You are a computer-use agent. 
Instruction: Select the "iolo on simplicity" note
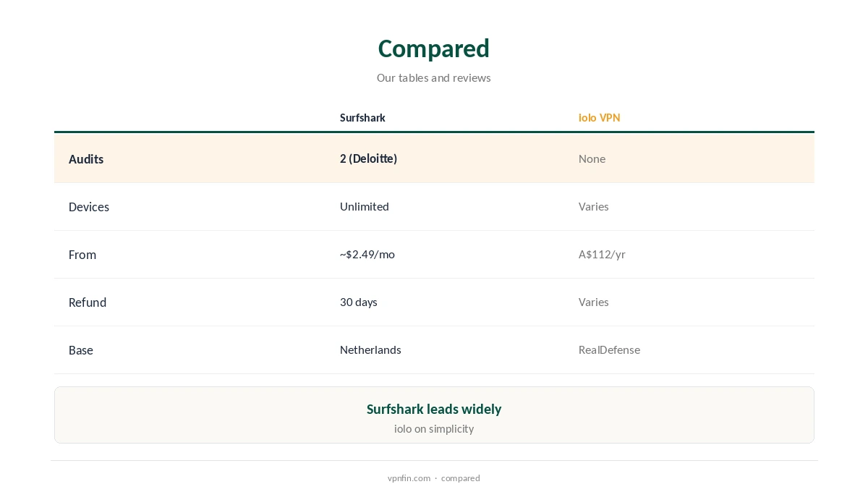[434, 428]
